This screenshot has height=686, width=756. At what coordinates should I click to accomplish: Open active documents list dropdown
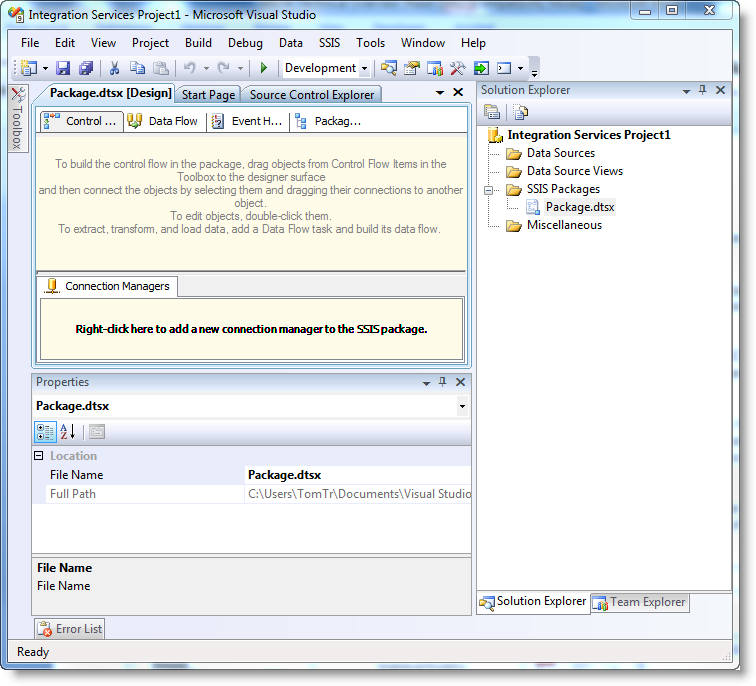point(440,92)
